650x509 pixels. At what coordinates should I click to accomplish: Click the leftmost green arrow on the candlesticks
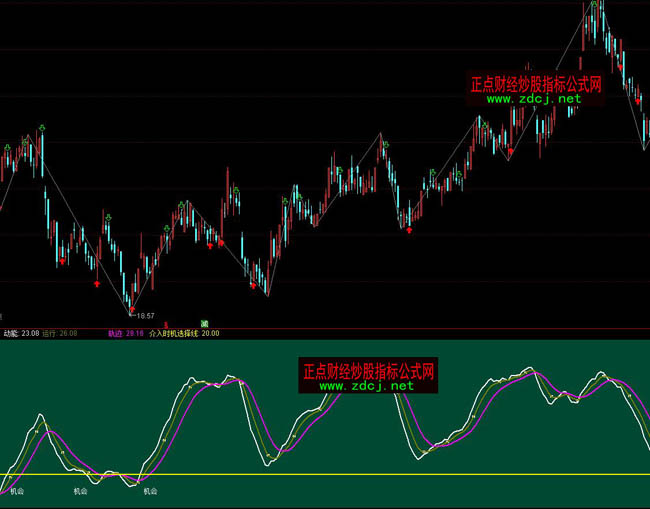pyautogui.click(x=7, y=148)
